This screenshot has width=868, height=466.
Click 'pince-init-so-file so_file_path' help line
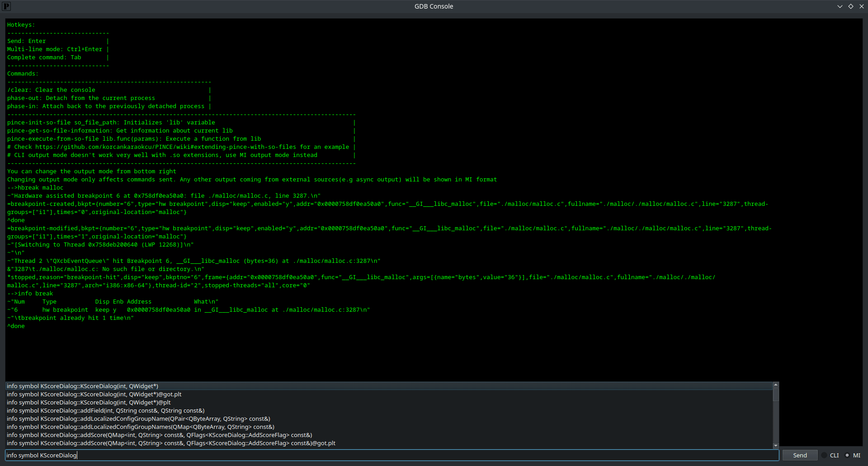tap(111, 123)
